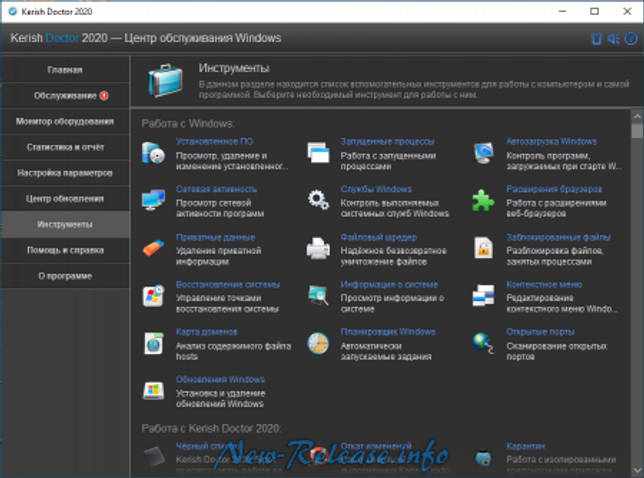Open Статистика и отчёт section
This screenshot has height=478, width=644.
(x=65, y=147)
